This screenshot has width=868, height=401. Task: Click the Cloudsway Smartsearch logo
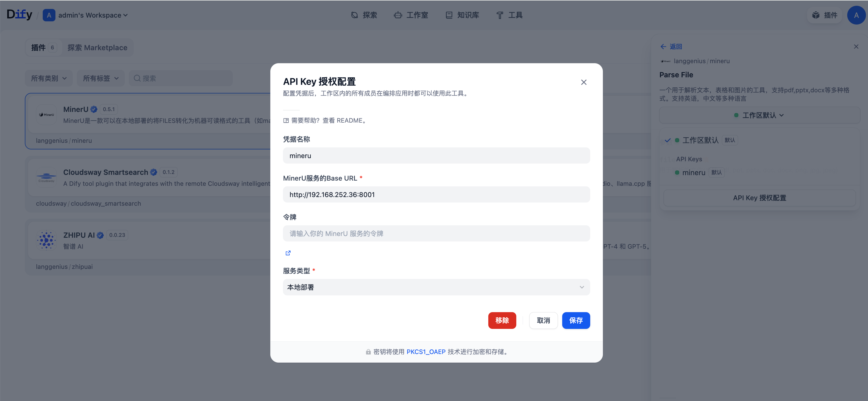(46, 177)
